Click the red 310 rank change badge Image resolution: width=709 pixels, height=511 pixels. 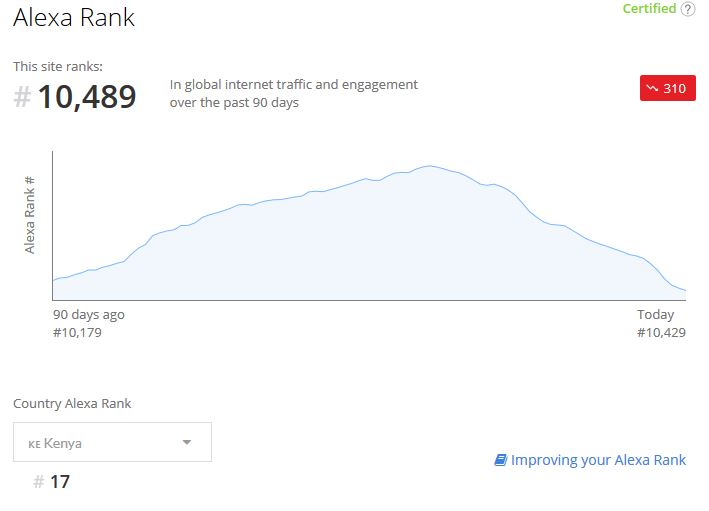click(x=667, y=88)
